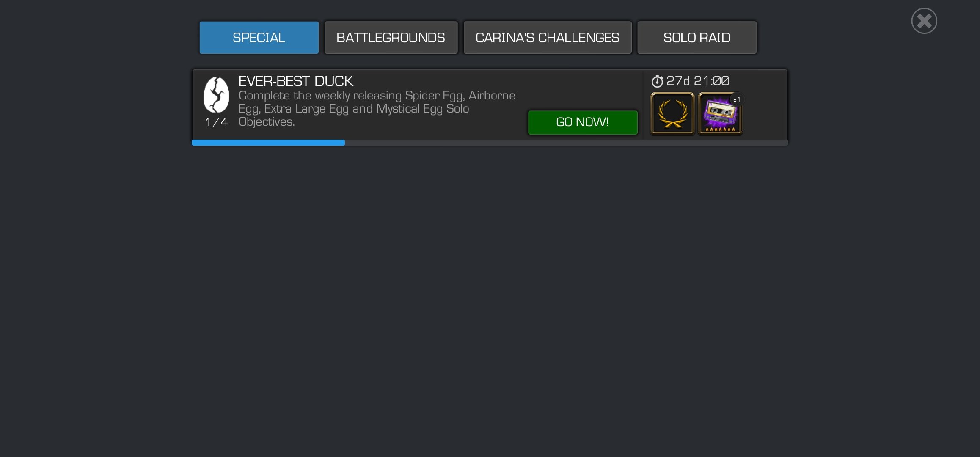Tap the x1 quantity badge on cassette
Image resolution: width=980 pixels, height=457 pixels.
point(737,100)
